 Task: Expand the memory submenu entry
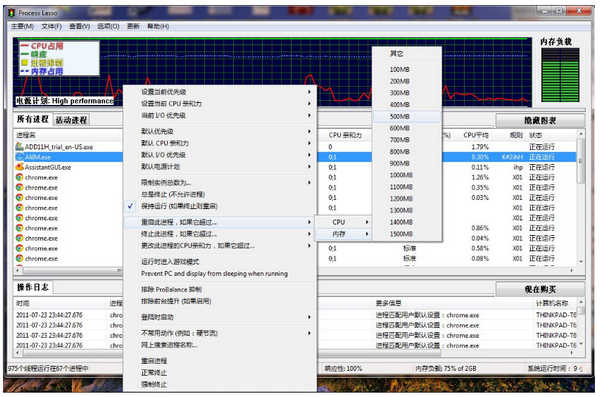point(343,234)
